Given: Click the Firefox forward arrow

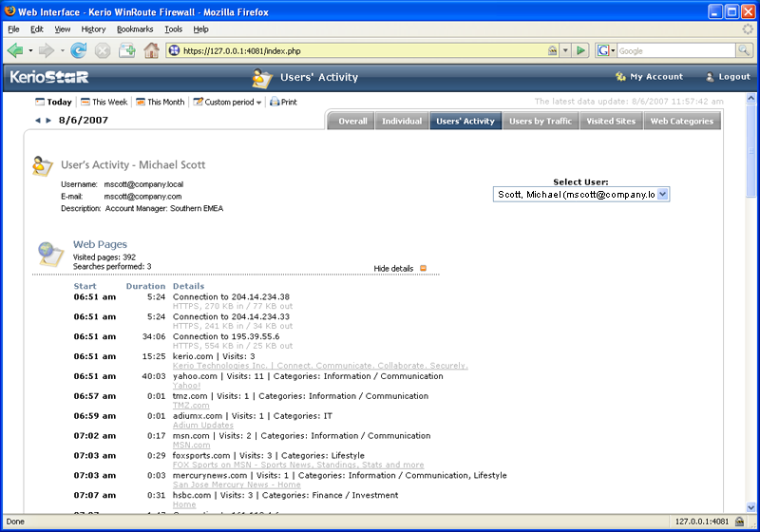Looking at the screenshot, I should pyautogui.click(x=47, y=50).
